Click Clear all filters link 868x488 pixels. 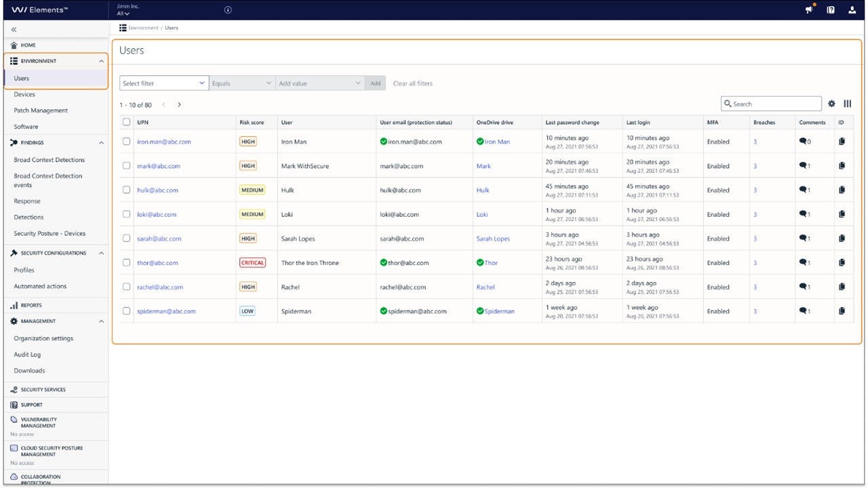(x=413, y=83)
